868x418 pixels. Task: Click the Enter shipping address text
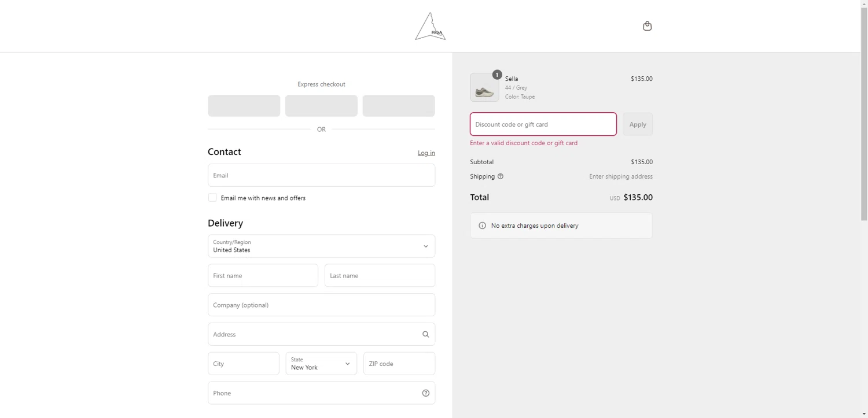point(621,176)
